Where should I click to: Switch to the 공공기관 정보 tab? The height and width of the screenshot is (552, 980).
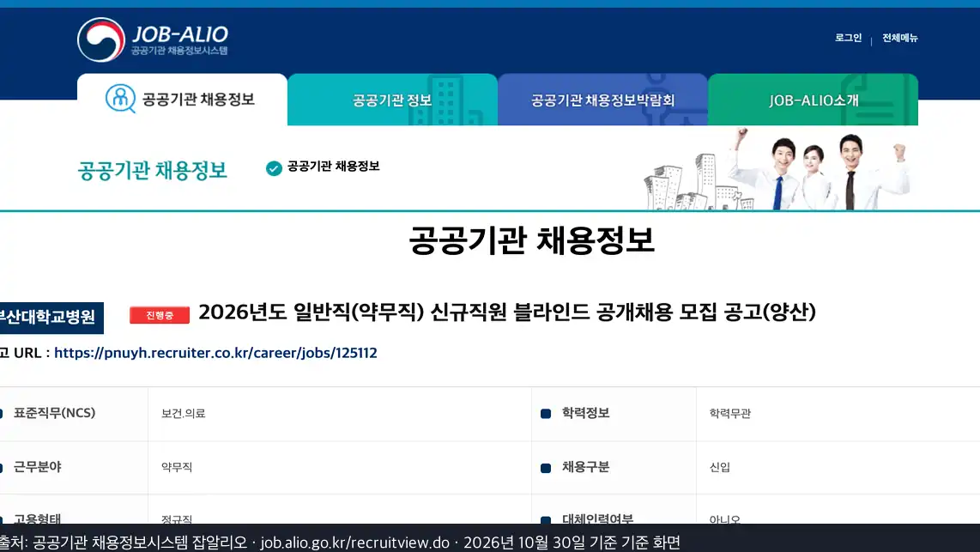click(392, 100)
